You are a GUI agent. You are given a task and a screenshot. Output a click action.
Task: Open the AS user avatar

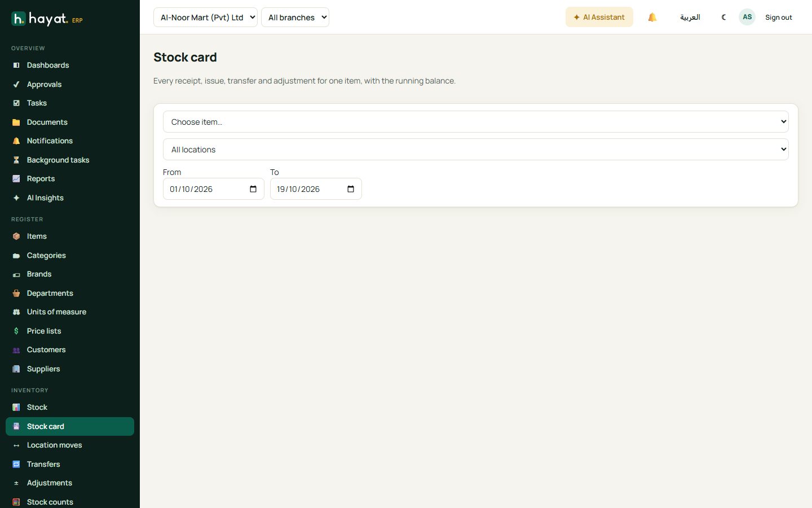747,17
